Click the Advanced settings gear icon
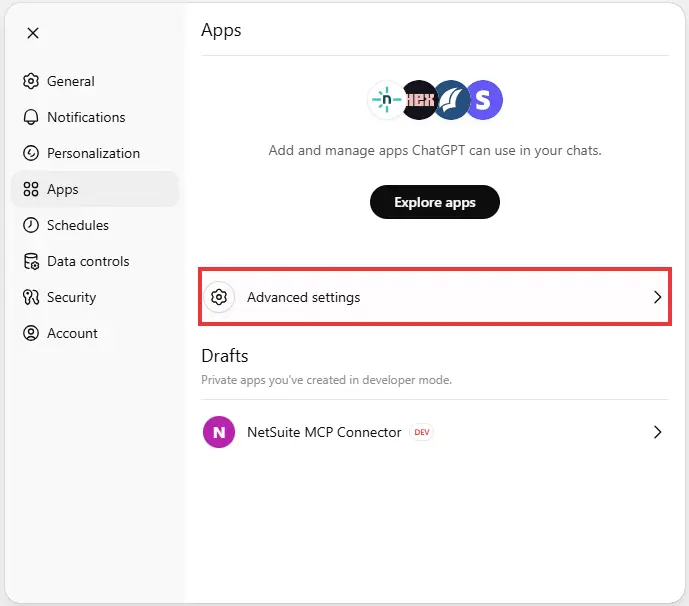Viewport: 689px width, 606px height. click(x=219, y=297)
